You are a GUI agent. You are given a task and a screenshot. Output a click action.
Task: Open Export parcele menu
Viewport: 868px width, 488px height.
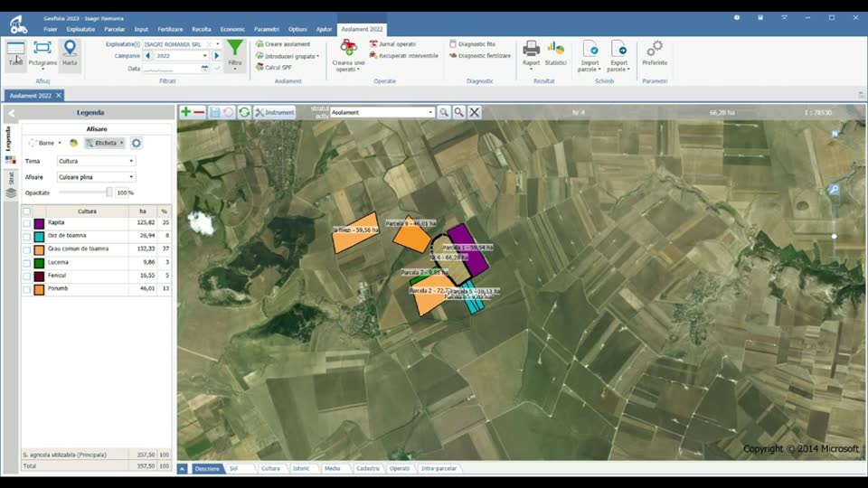pyautogui.click(x=618, y=55)
